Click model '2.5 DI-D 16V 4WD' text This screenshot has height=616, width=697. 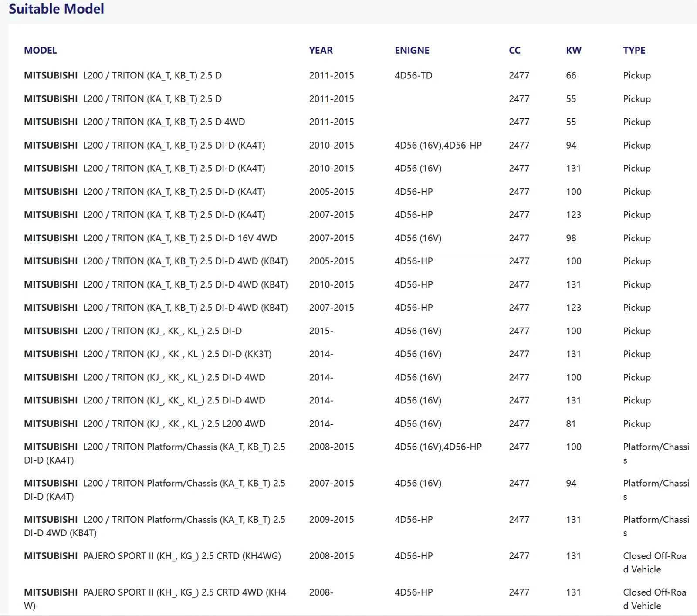[150, 238]
